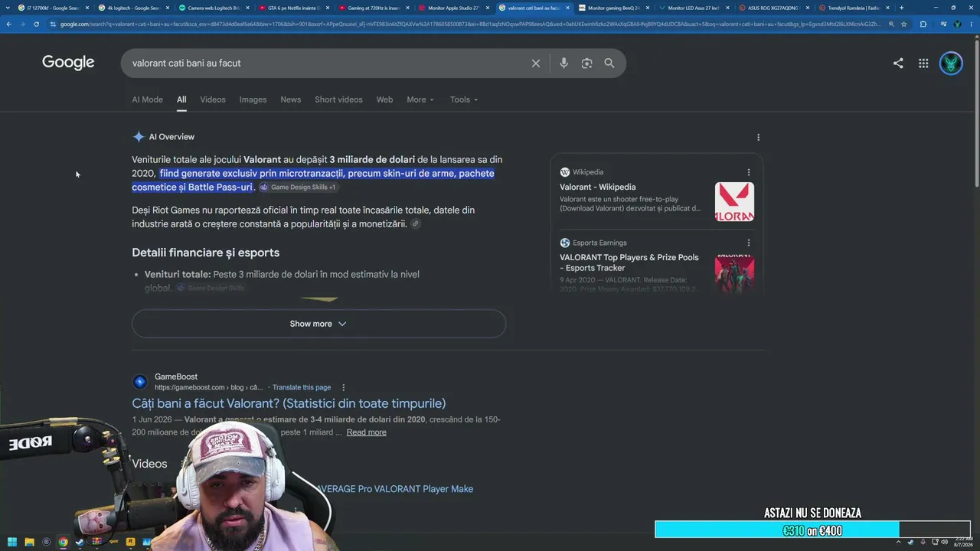Viewport: 980px width, 551px height.
Task: Click the Valorant logo thumbnail on Wikipedia card
Action: click(x=734, y=201)
